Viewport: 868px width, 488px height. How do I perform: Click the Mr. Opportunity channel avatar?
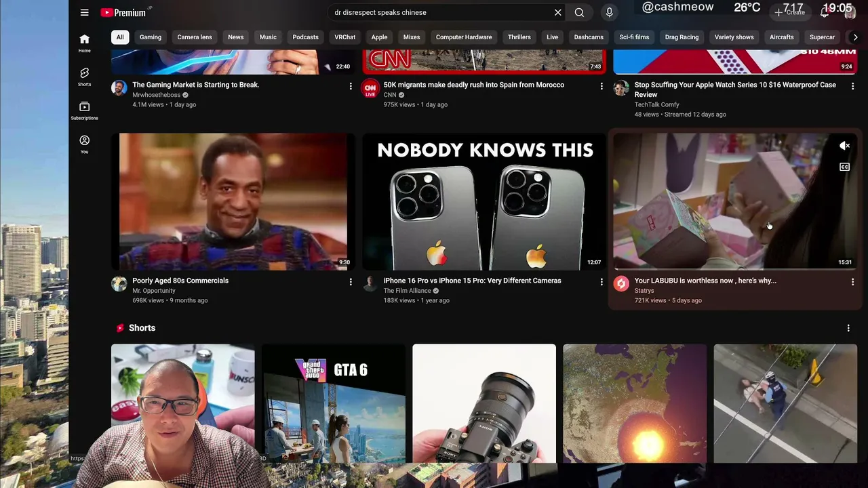119,283
